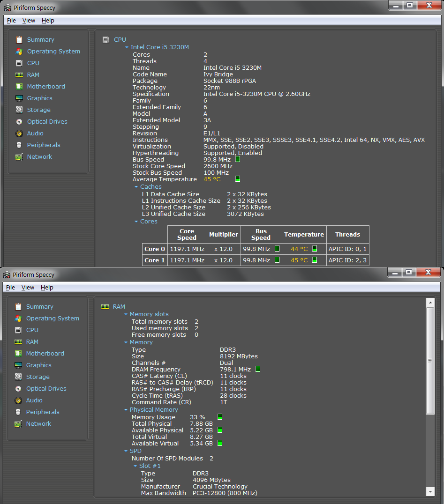
Task: Click the Summary clipboard icon in the CPU window sidebar
Action: pyautogui.click(x=19, y=40)
